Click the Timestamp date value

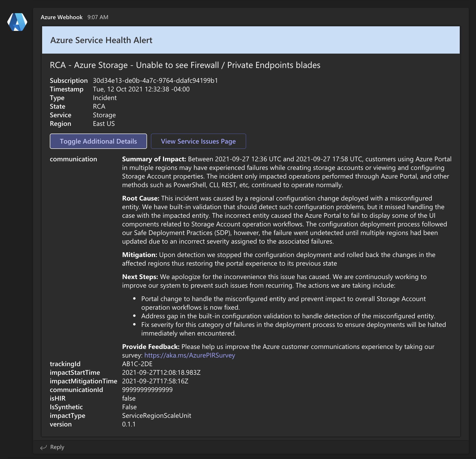coord(141,89)
